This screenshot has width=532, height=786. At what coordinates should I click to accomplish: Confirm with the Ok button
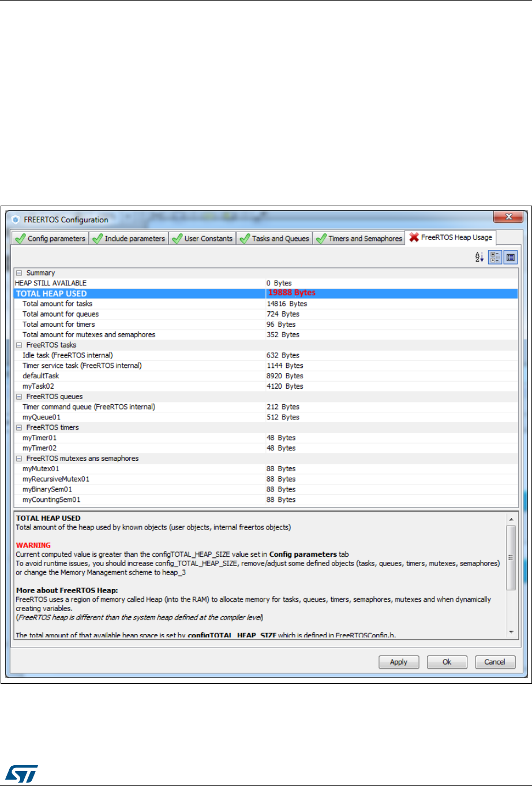click(x=447, y=662)
